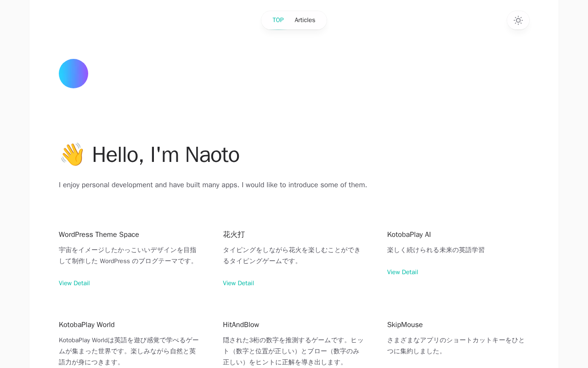Click the 花火打 typing game description
Image resolution: width=588 pixels, height=368 pixels.
pyautogui.click(x=292, y=255)
